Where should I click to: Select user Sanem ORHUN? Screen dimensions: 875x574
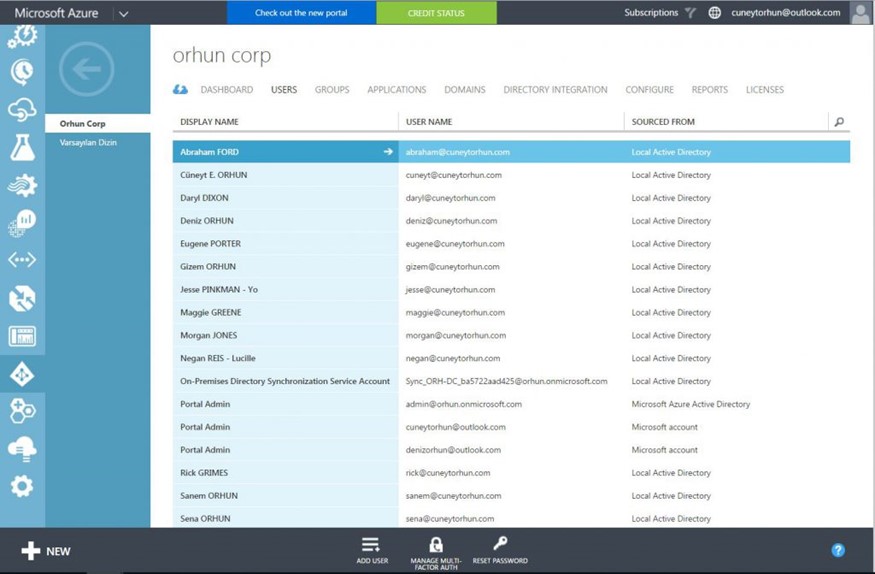pos(209,495)
